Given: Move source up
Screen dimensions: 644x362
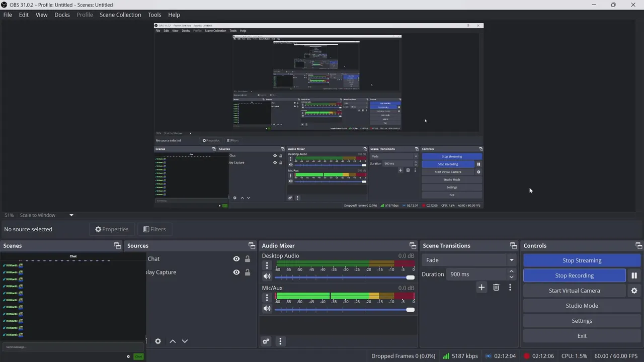Looking at the screenshot, I should click(x=173, y=341).
